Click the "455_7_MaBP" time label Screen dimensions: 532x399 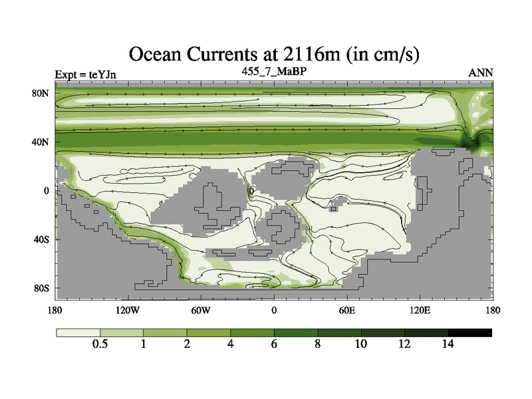tap(273, 70)
